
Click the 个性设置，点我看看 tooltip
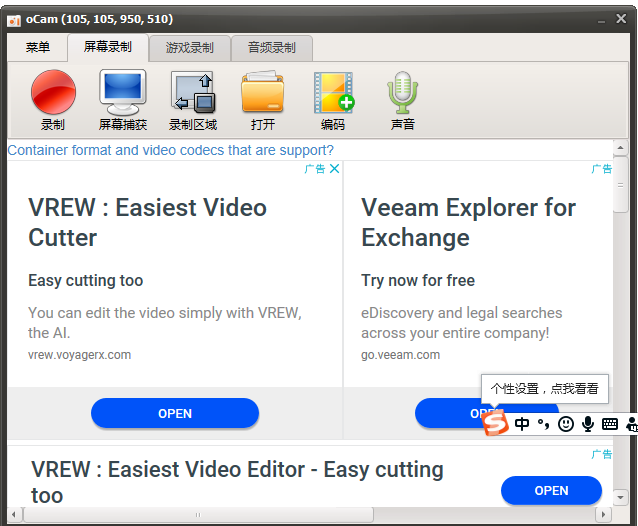[x=545, y=388]
